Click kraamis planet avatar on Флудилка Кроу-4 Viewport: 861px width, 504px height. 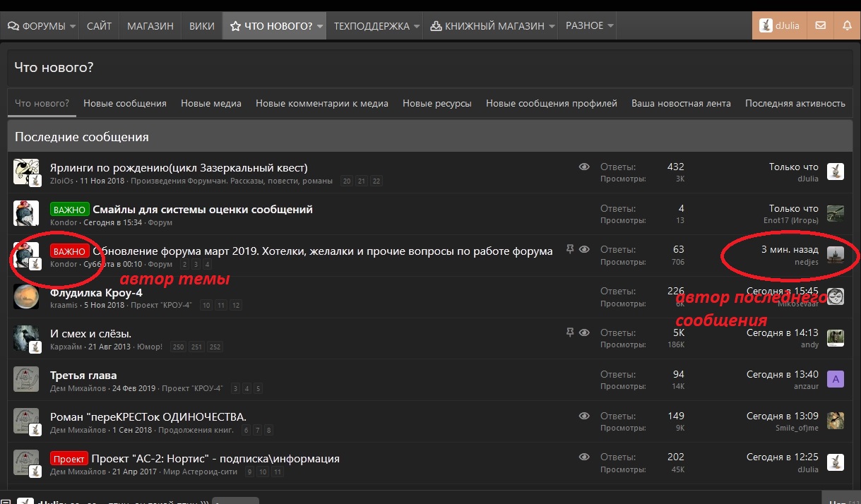[x=26, y=296]
